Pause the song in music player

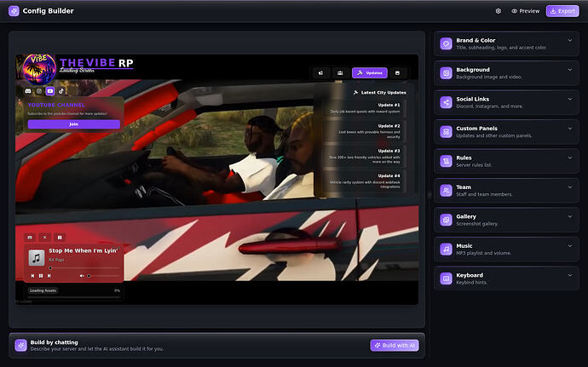pos(41,276)
